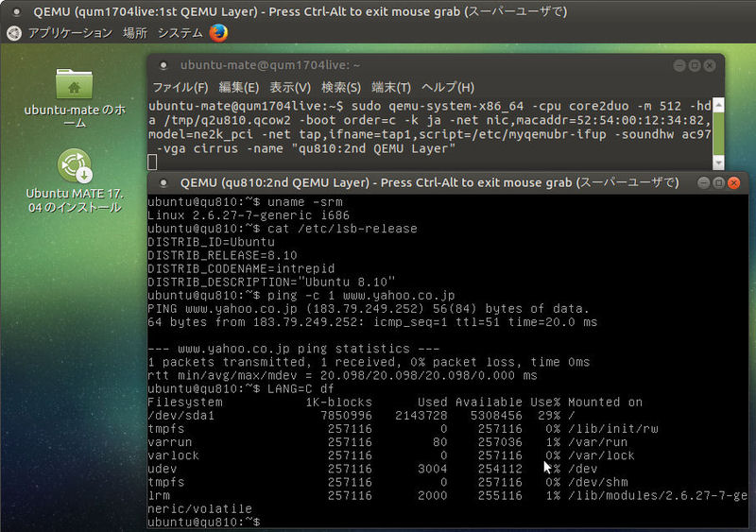Open terminal ヘルプ(H) menu
Screen dimensions: 756x532
coord(448,87)
